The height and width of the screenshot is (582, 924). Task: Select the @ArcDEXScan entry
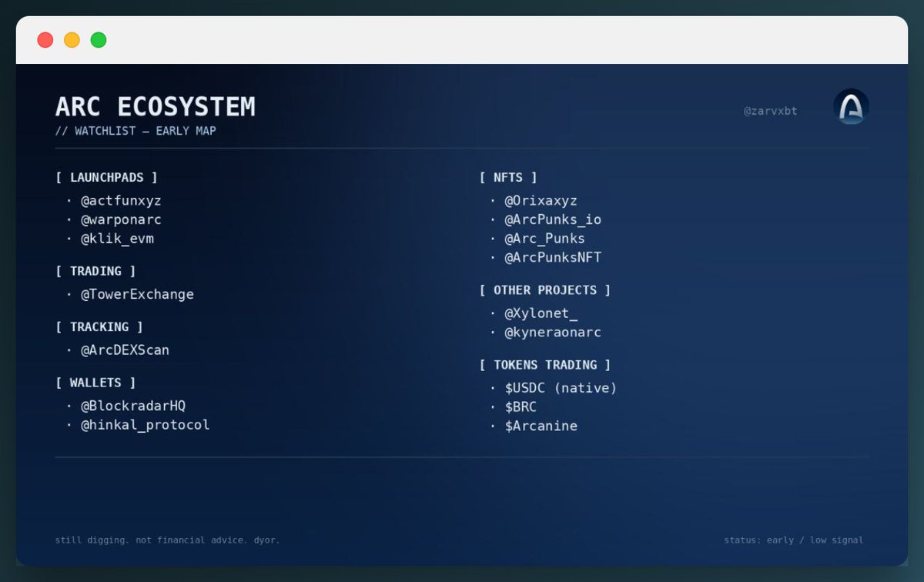tap(125, 350)
